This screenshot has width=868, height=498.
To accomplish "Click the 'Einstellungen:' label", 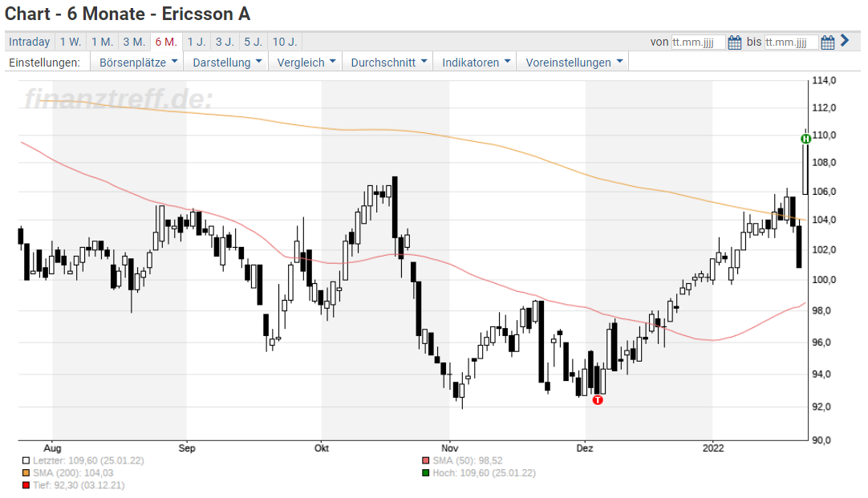I will [44, 63].
